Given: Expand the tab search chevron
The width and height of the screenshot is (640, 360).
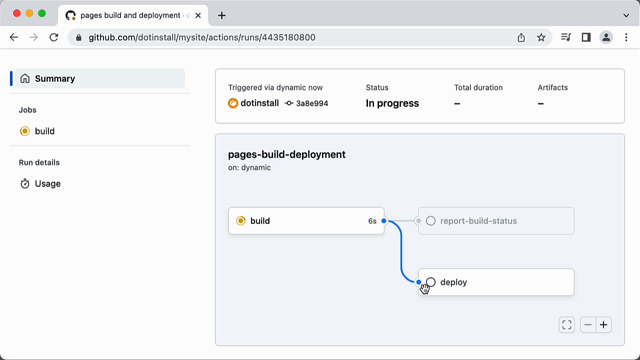Looking at the screenshot, I should (x=626, y=16).
